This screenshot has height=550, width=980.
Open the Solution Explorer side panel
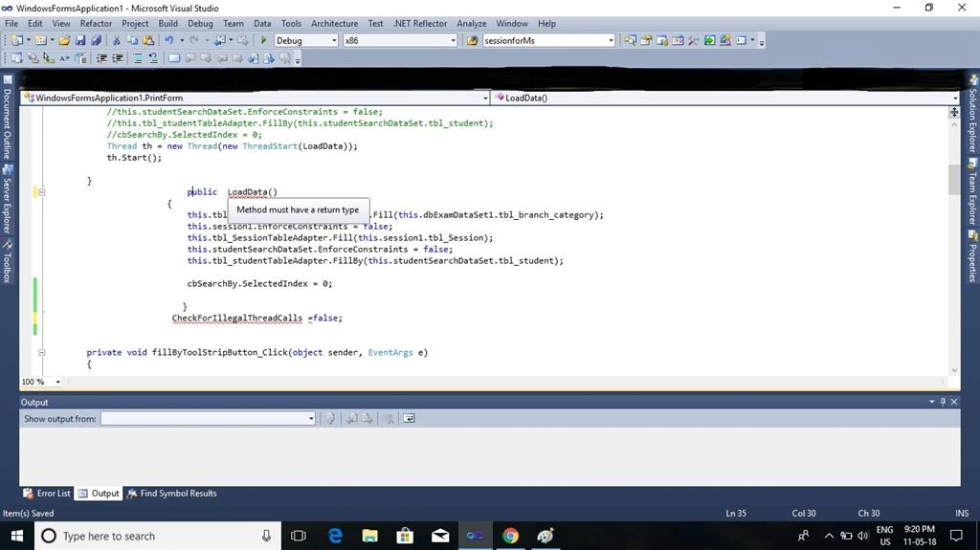coord(972,115)
